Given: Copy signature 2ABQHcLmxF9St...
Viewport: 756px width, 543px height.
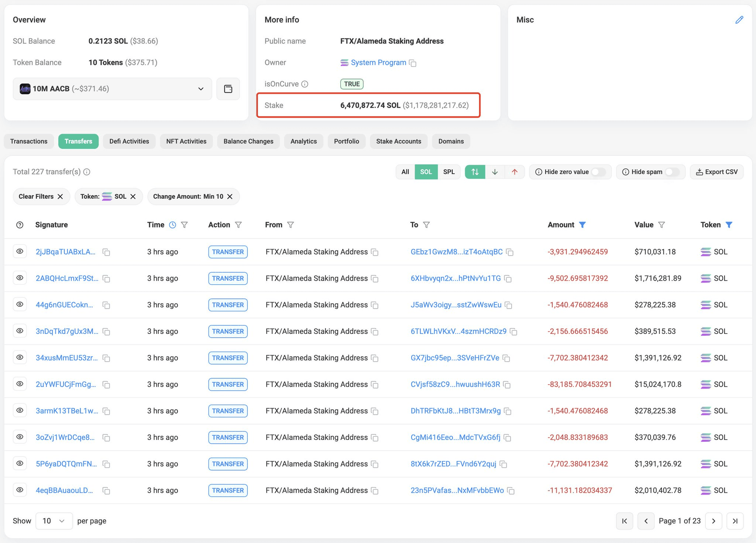Looking at the screenshot, I should [x=106, y=279].
